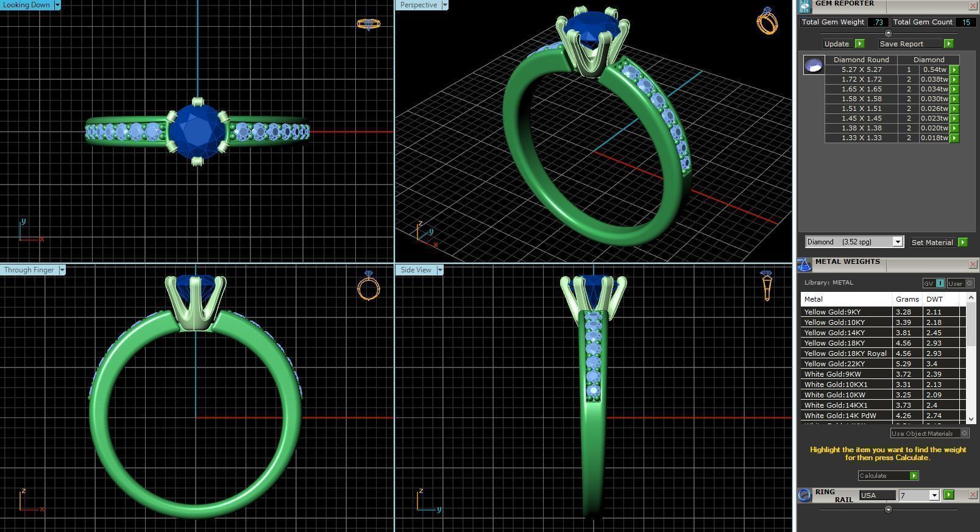
Task: Click ring view icon in Looking Down viewport
Action: point(368,24)
